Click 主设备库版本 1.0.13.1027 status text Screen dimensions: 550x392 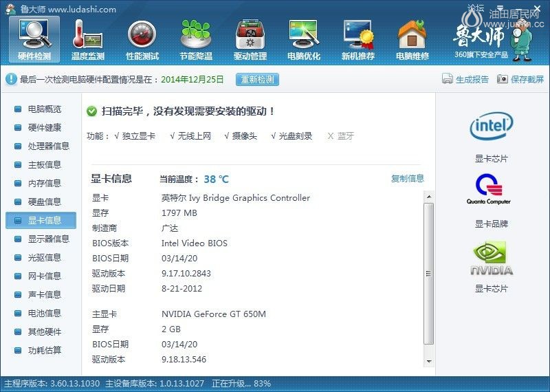tap(155, 384)
